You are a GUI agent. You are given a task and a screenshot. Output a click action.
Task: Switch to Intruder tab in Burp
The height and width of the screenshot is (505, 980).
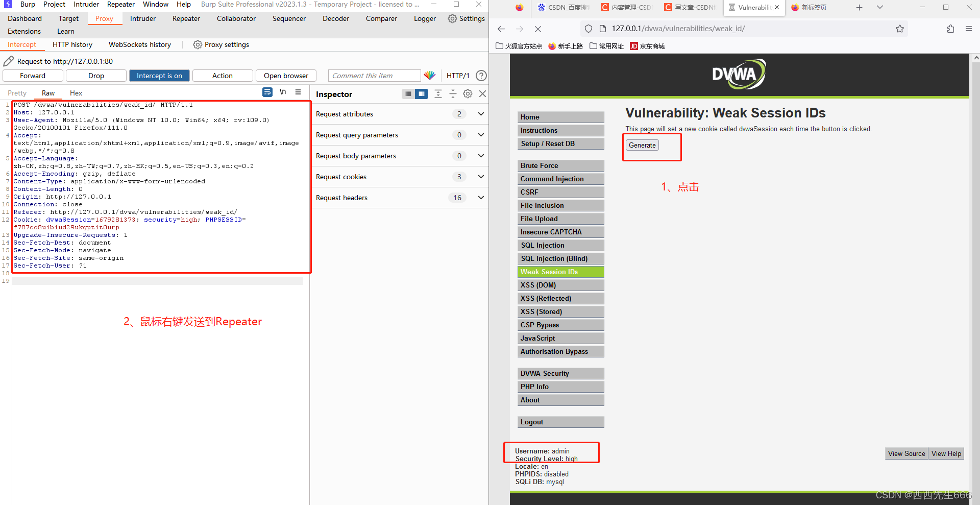(143, 18)
